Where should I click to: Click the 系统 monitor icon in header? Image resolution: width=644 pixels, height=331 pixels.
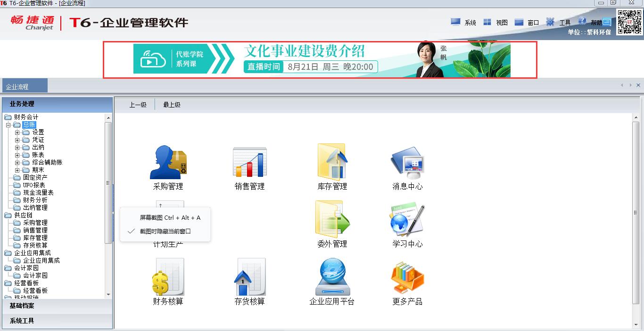coord(455,22)
